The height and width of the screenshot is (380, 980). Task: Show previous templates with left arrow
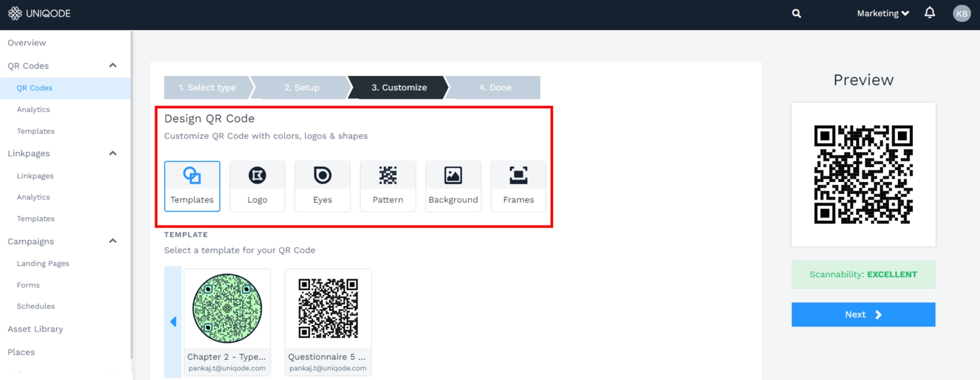point(173,322)
